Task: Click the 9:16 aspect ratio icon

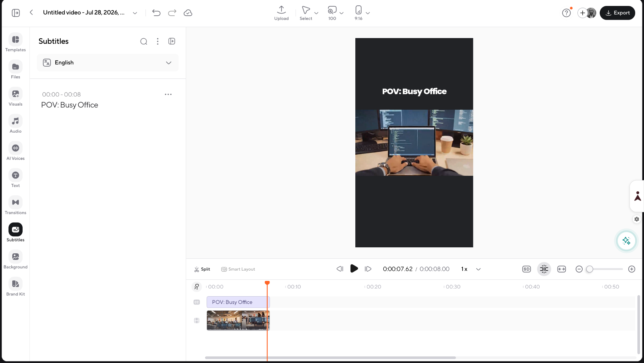Action: click(358, 13)
